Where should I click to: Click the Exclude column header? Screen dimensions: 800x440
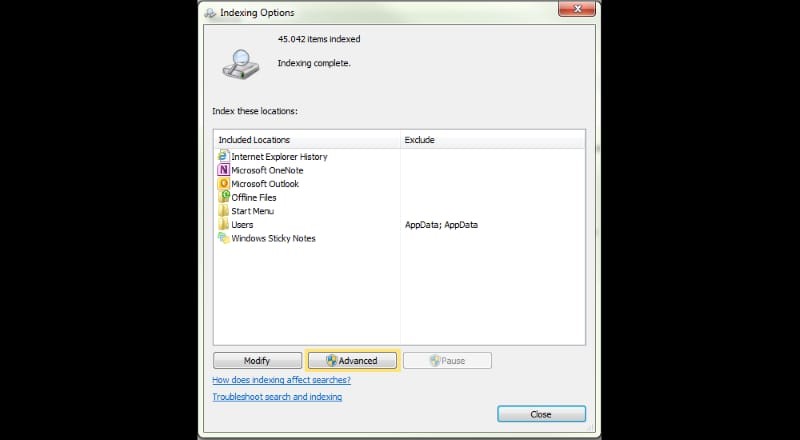tap(492, 139)
